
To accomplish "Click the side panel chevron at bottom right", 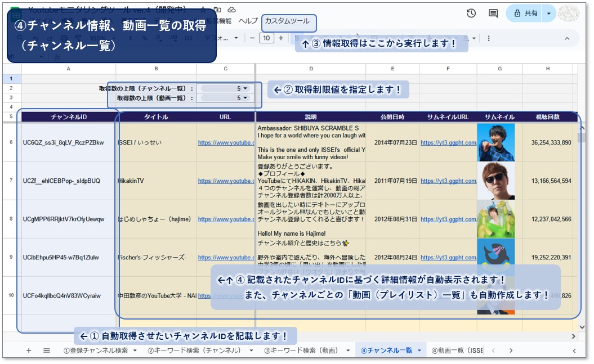I will [574, 350].
